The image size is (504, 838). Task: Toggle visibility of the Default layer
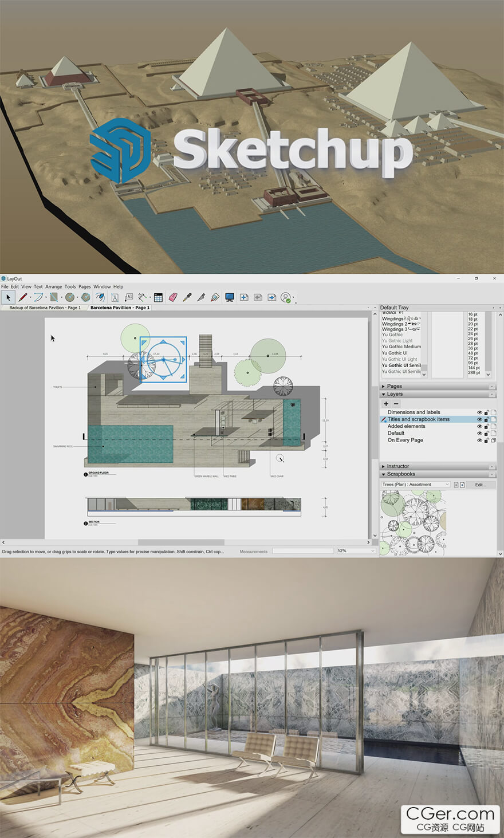tap(480, 433)
